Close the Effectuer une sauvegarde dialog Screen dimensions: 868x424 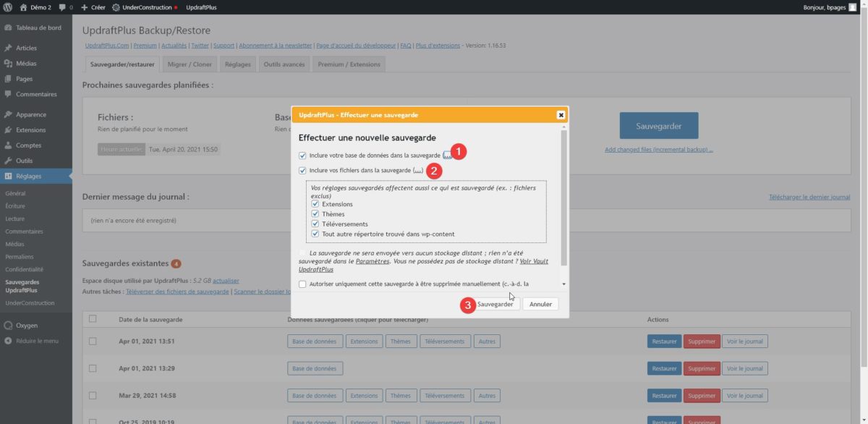pos(561,115)
